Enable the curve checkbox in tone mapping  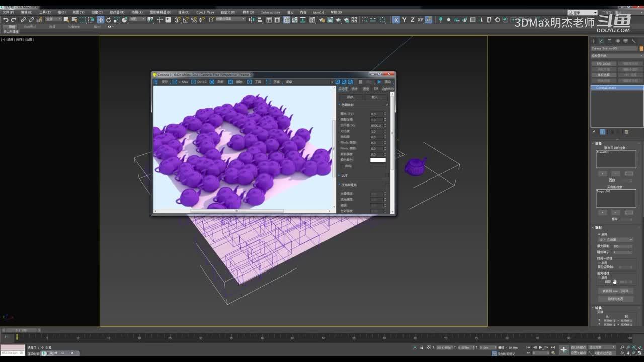pos(343,166)
